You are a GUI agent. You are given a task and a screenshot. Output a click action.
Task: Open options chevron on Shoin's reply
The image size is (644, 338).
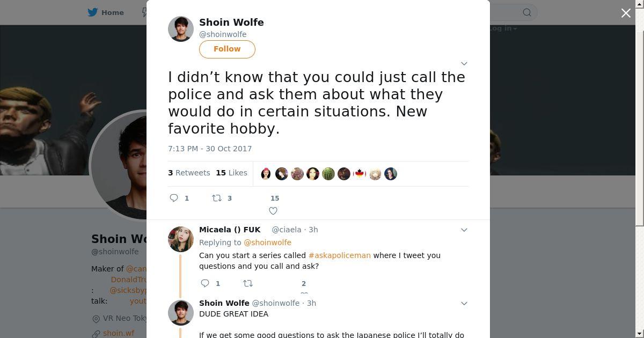pos(464,303)
